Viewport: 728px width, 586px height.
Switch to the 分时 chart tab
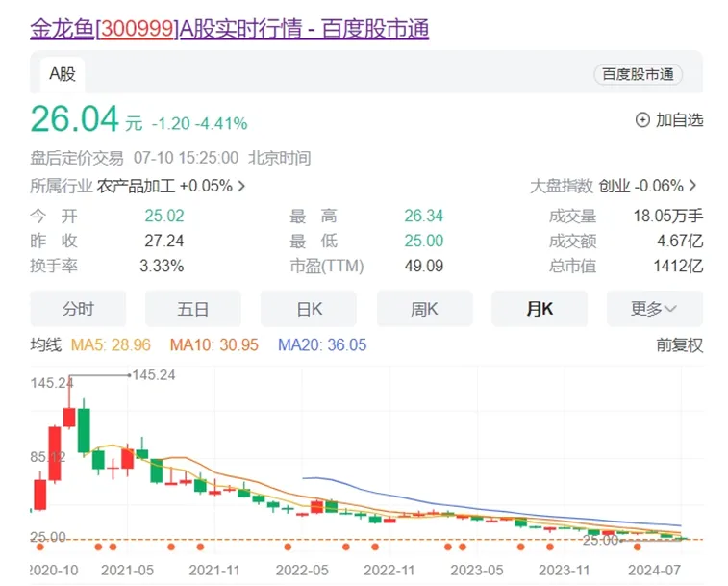(78, 309)
